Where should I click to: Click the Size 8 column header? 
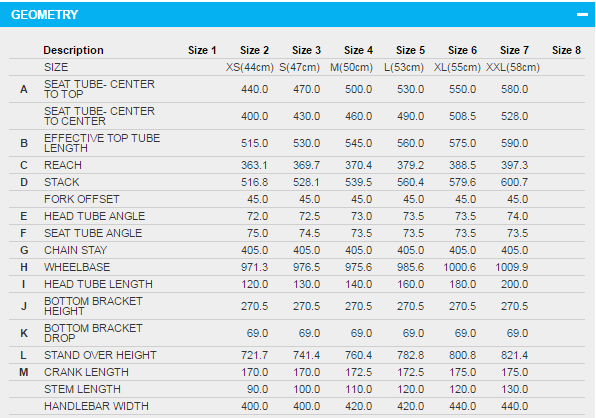tap(566, 50)
